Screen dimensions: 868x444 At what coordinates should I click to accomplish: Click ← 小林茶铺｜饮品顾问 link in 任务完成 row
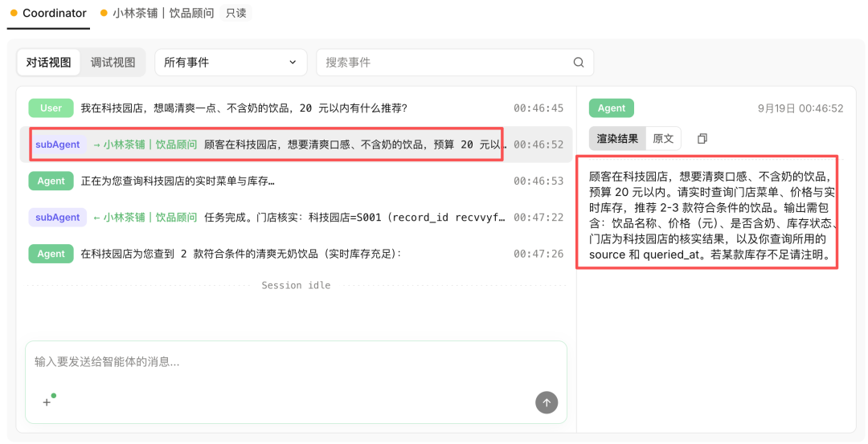(x=145, y=218)
